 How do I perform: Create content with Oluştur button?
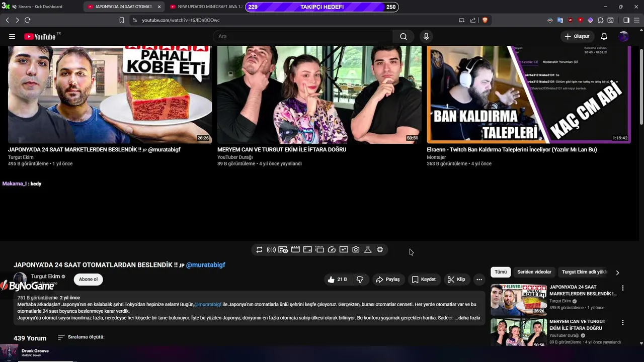tap(577, 36)
